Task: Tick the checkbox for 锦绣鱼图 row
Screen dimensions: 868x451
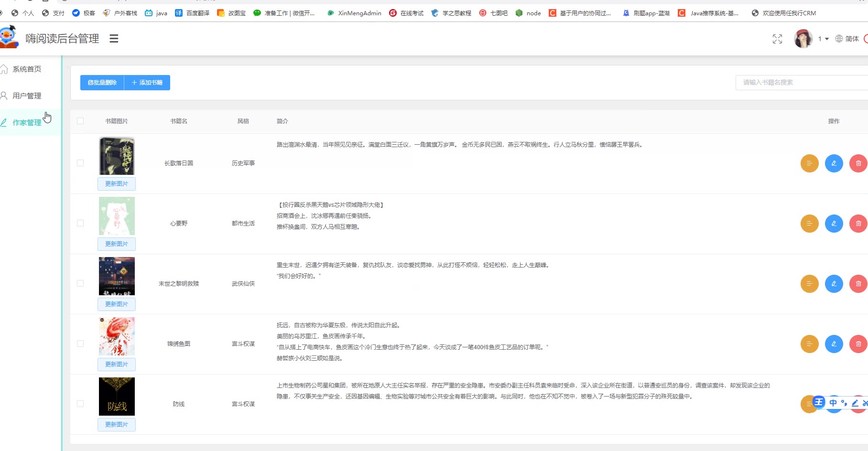Action: pos(80,344)
